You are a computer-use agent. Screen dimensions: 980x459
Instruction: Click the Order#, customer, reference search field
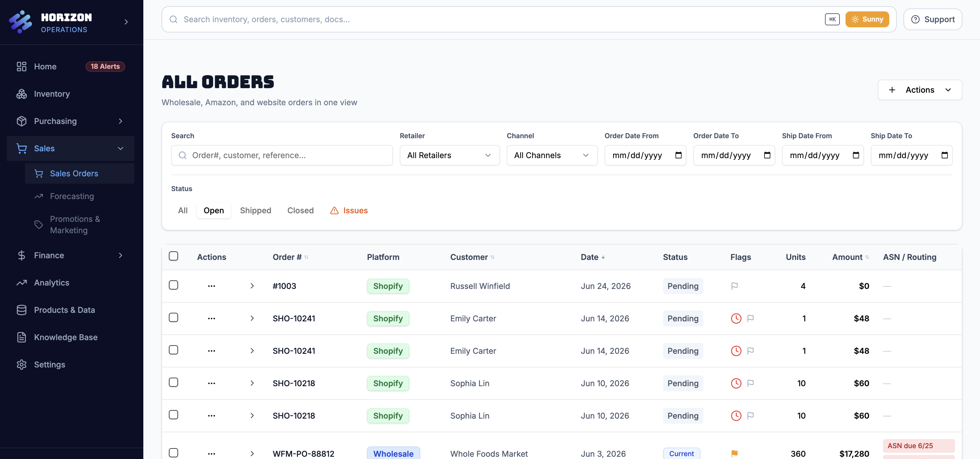(x=282, y=155)
